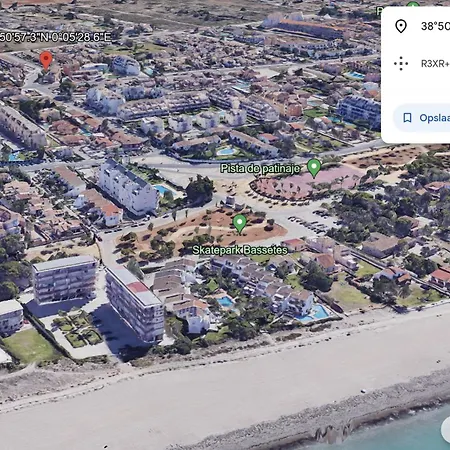450x450 pixels.
Task: Click the bookmark icon on Opslaan button
Action: point(407,118)
